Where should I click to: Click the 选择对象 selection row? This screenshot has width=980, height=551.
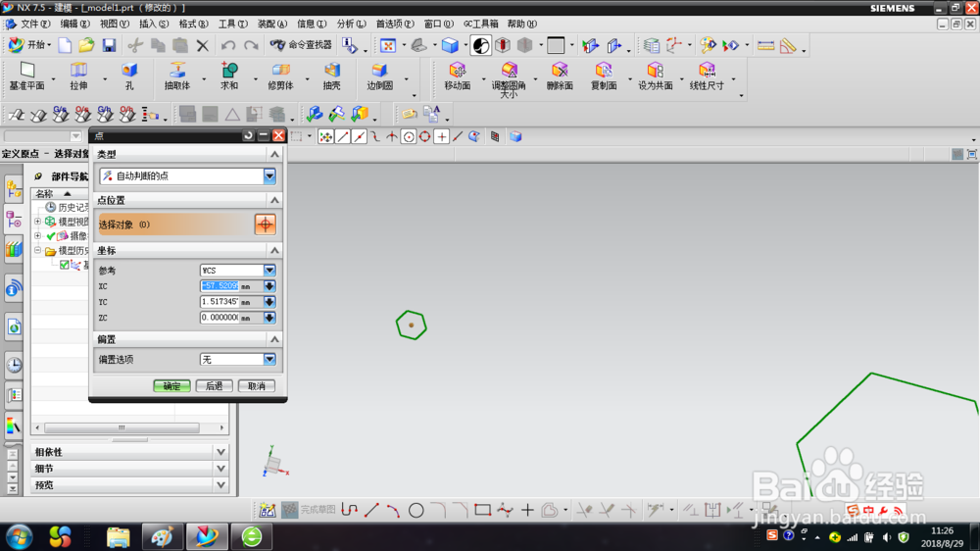coord(175,225)
